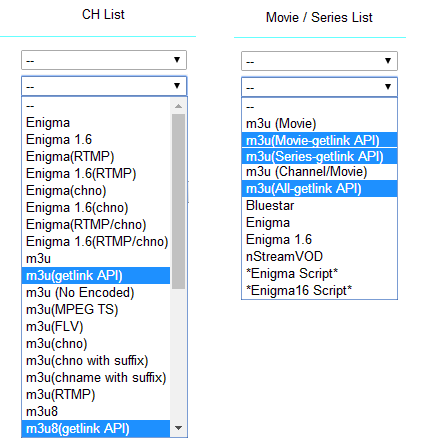Select m3u(Movie-getlink API) option
The width and height of the screenshot is (421, 446).
point(319,140)
